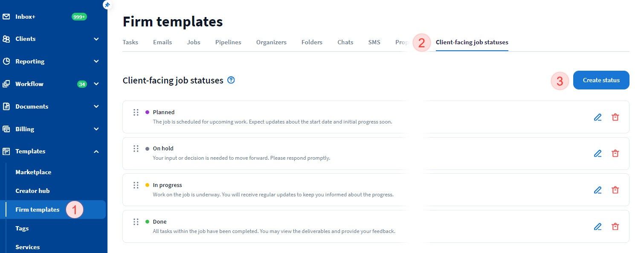Image resolution: width=644 pixels, height=253 pixels.
Task: Click the edit pencil for Planned status
Action: point(598,117)
